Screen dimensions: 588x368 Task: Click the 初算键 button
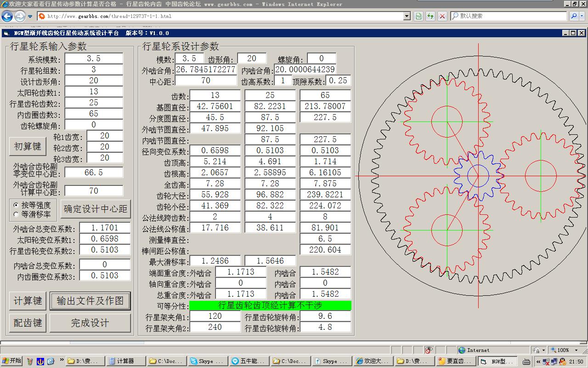(28, 146)
